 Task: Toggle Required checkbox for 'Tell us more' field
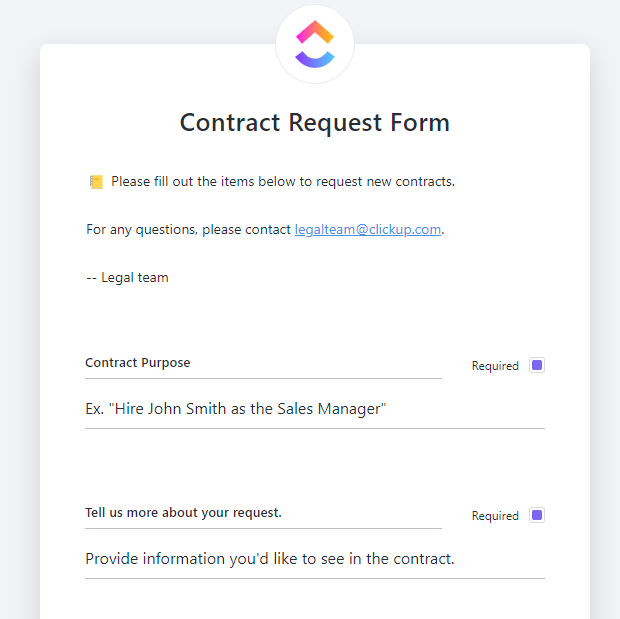click(x=537, y=515)
